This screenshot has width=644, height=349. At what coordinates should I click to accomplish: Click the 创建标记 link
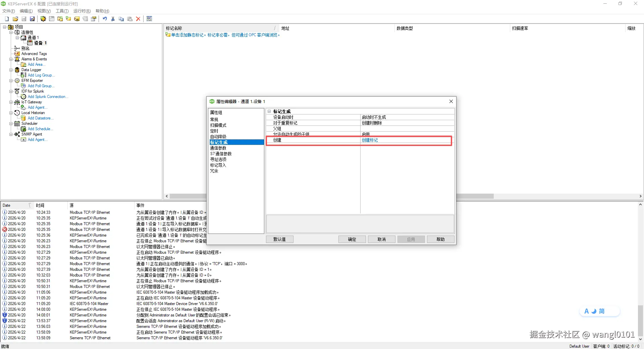tap(370, 140)
